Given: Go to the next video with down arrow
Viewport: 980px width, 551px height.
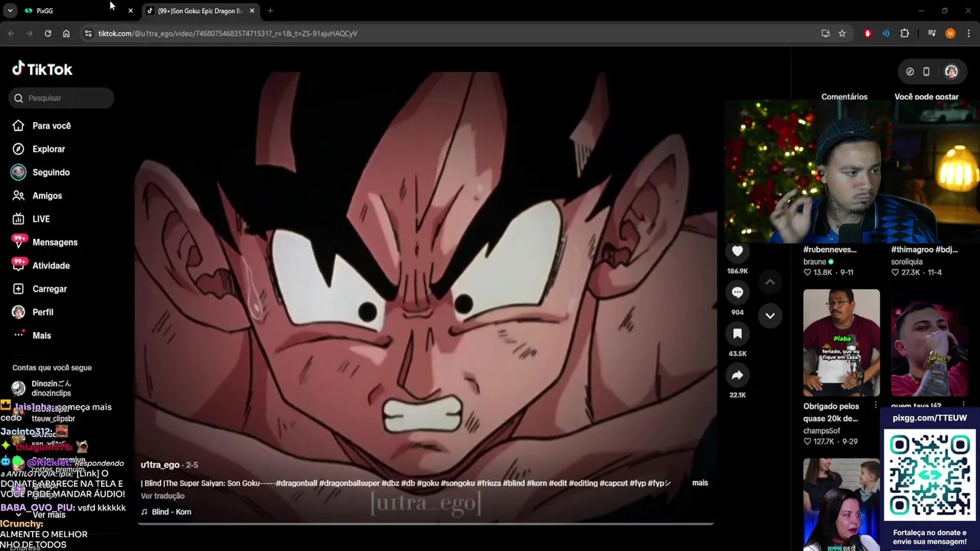Looking at the screenshot, I should [x=770, y=315].
